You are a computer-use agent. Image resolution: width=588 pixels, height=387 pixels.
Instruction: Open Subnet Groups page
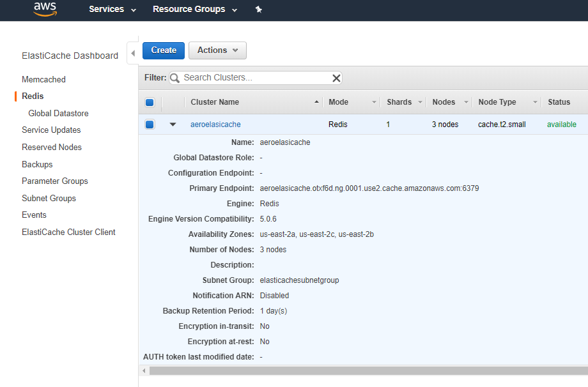tap(49, 198)
